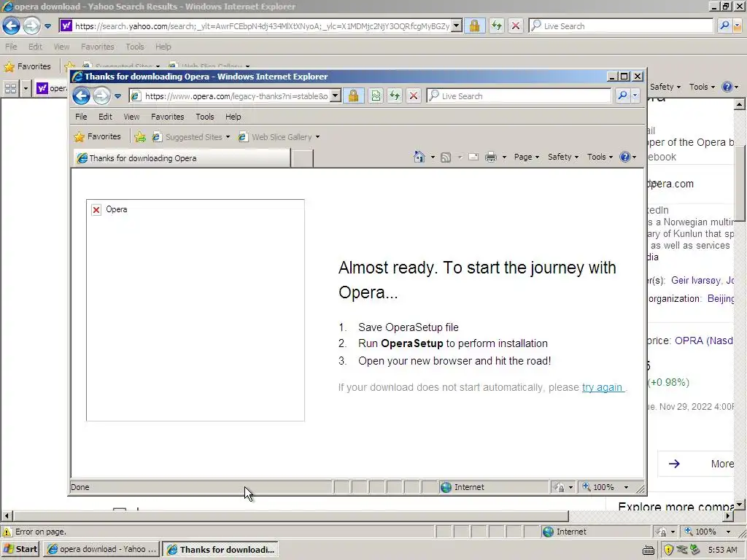747x560 pixels.
Task: Refresh the Opera thanks page
Action: pos(395,96)
